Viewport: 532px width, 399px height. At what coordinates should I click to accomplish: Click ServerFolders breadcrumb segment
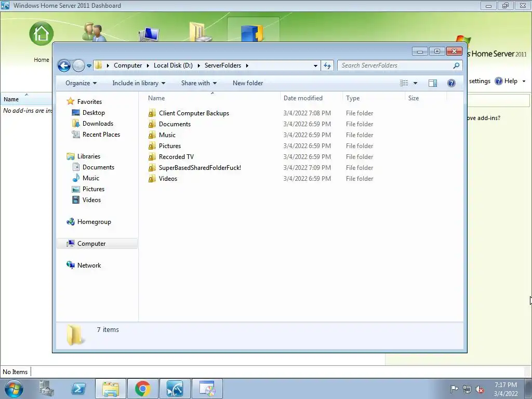[x=222, y=65]
